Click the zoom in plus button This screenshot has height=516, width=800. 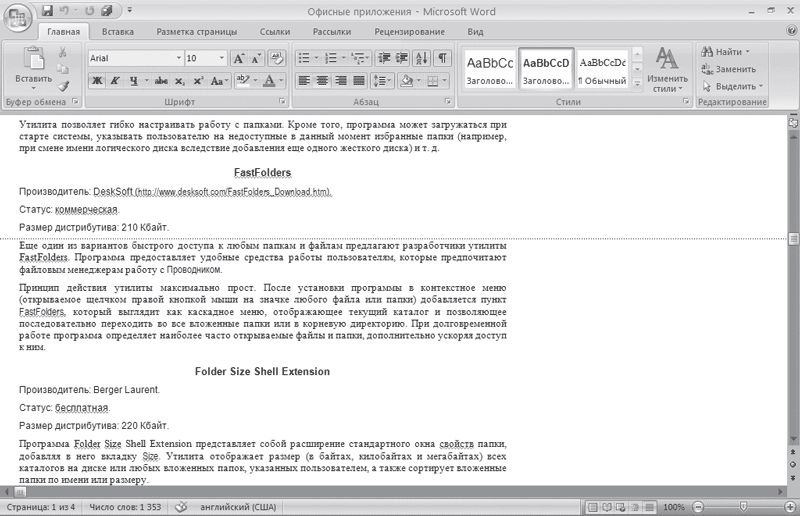790,507
